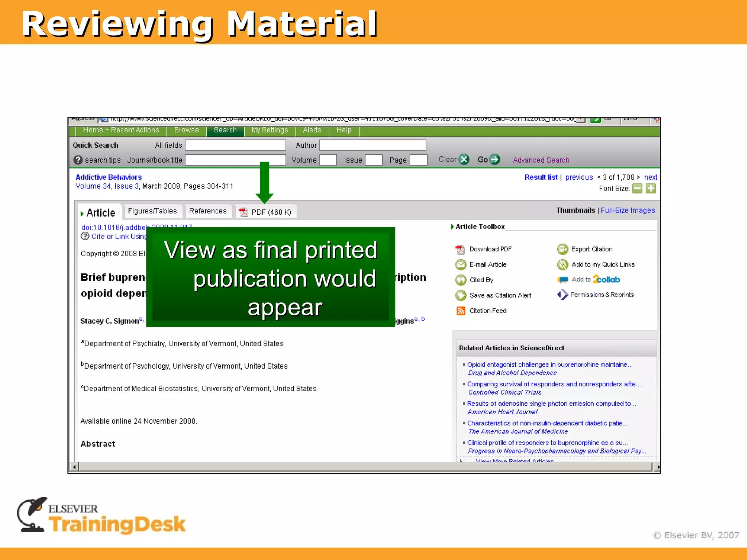Screen dimensions: 747x560
Task: Click Drug and Alcohol Dependence journal link
Action: 512,373
